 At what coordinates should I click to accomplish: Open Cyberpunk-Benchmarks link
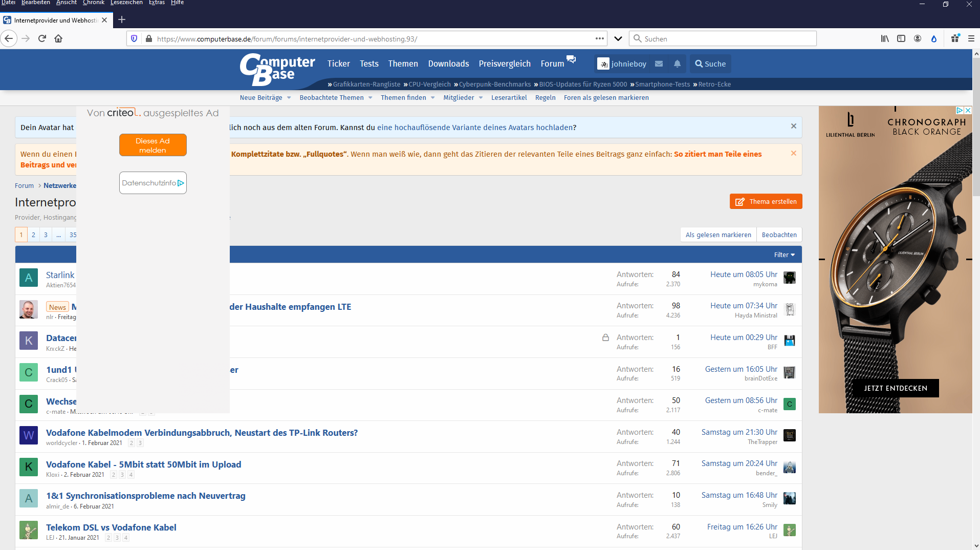[x=495, y=84]
